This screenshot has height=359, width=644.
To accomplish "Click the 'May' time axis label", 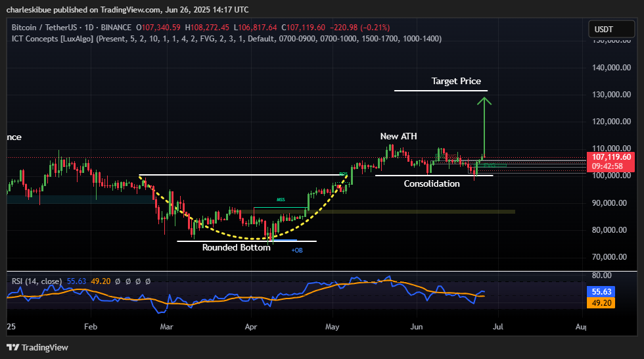I will (333, 327).
